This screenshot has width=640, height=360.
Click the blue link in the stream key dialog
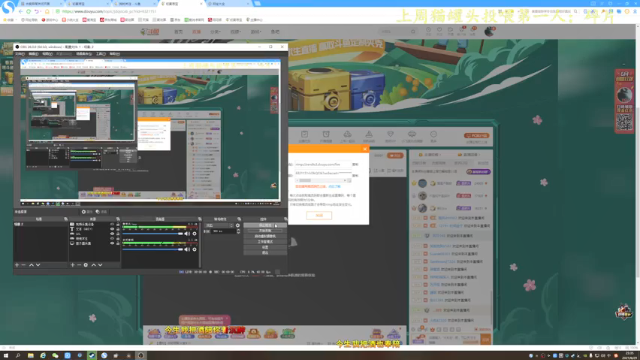(334, 187)
